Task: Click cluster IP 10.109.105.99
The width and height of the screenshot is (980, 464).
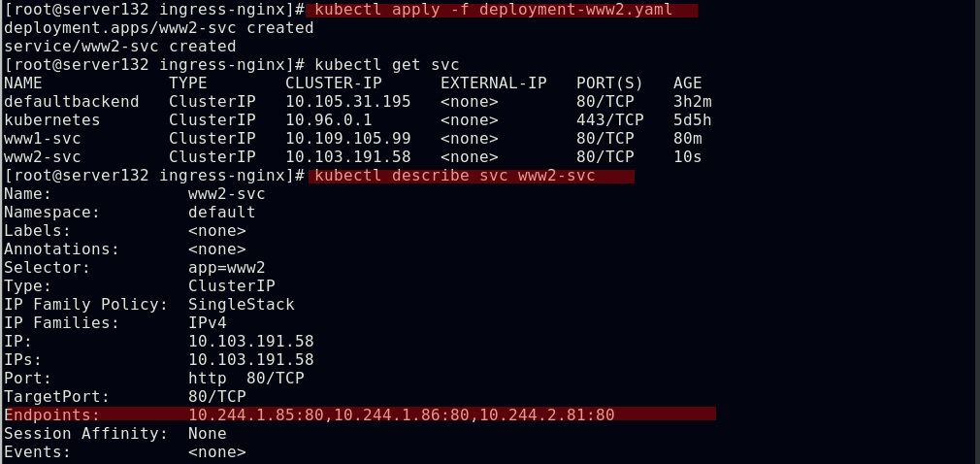Action: pos(347,139)
